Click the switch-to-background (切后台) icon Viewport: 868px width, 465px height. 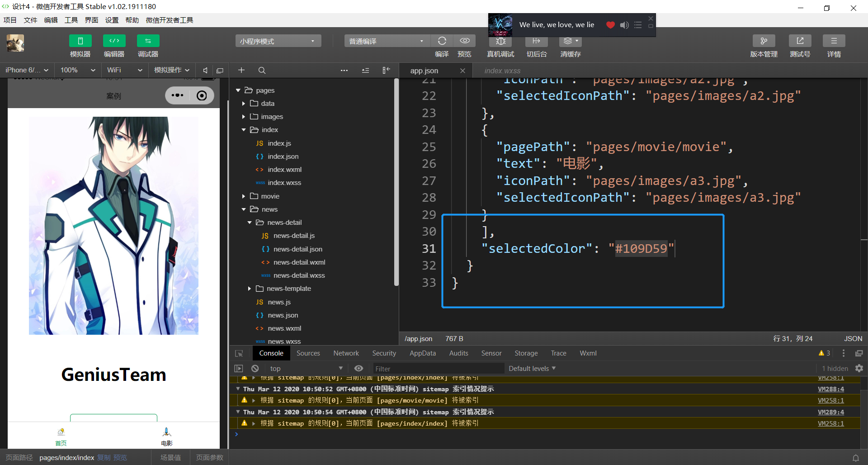537,42
